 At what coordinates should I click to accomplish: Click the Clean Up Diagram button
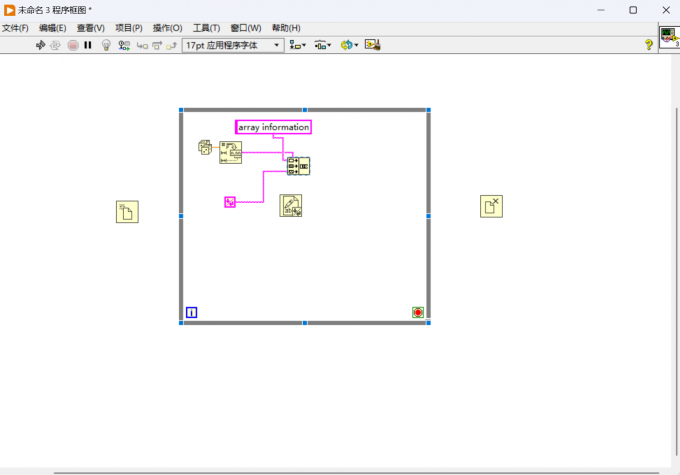(x=373, y=45)
